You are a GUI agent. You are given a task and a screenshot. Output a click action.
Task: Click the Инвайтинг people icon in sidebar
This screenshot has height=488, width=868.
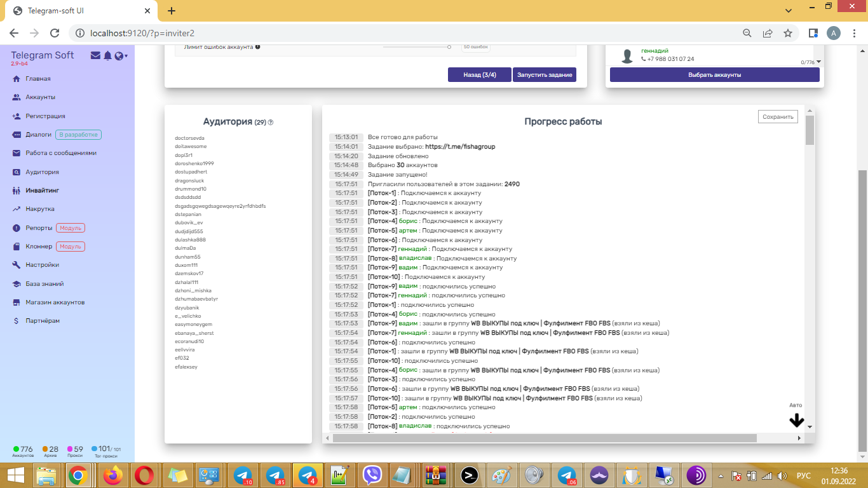(16, 190)
